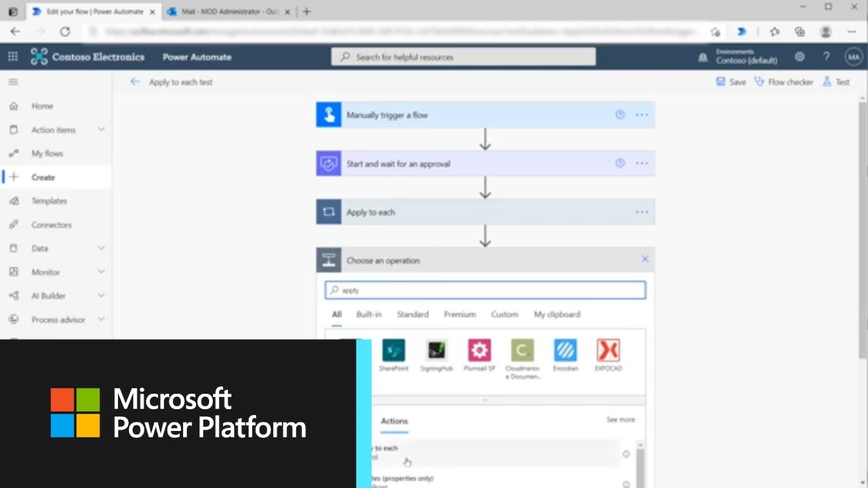Open help for Start and wait for an approval
The image size is (868, 488).
click(x=620, y=163)
